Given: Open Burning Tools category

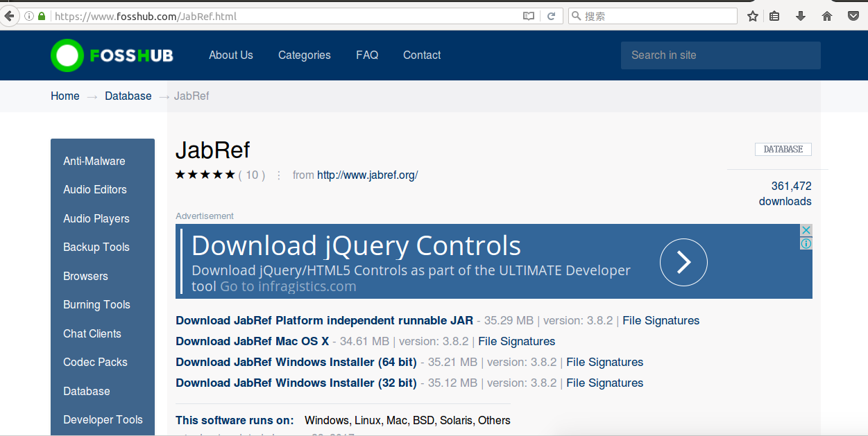Looking at the screenshot, I should 96,305.
